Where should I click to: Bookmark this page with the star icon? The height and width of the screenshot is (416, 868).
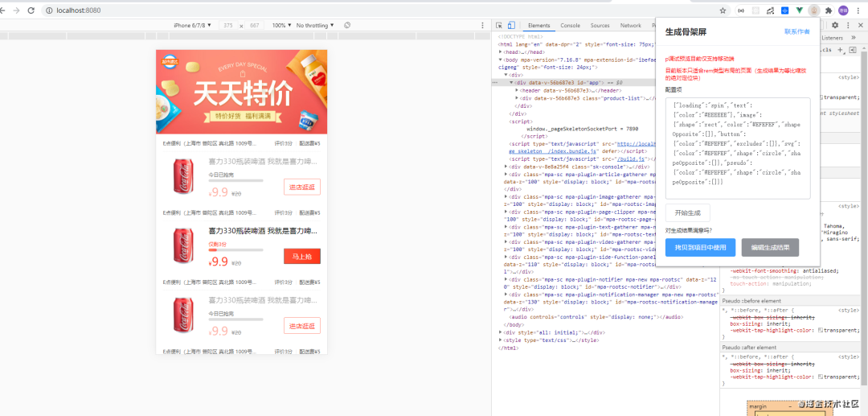pyautogui.click(x=723, y=10)
